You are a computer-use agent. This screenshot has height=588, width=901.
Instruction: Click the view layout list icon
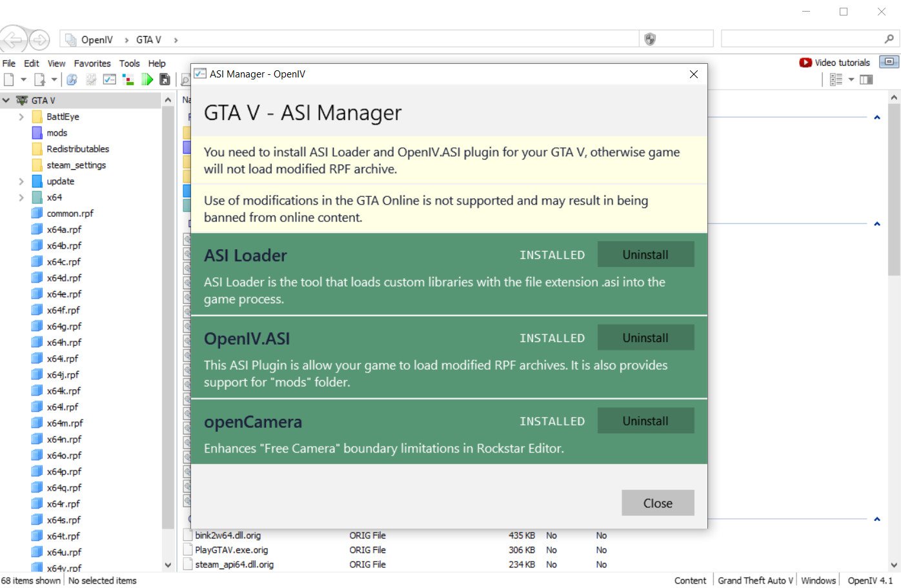pyautogui.click(x=836, y=79)
